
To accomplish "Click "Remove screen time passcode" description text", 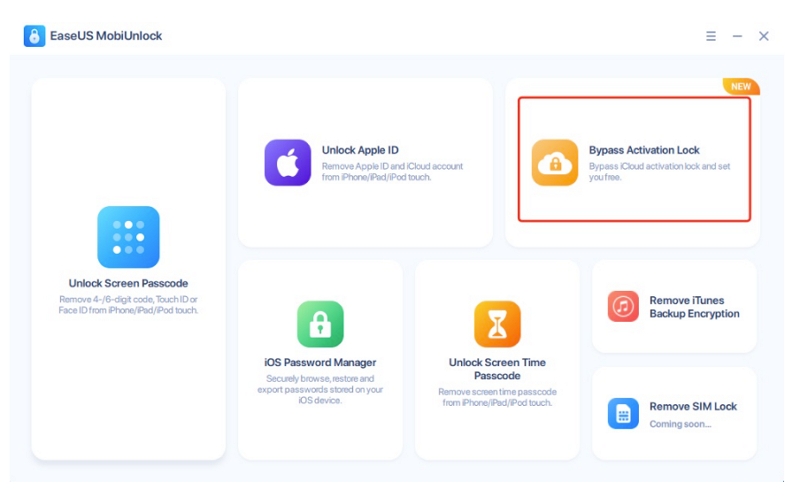I will [x=497, y=397].
